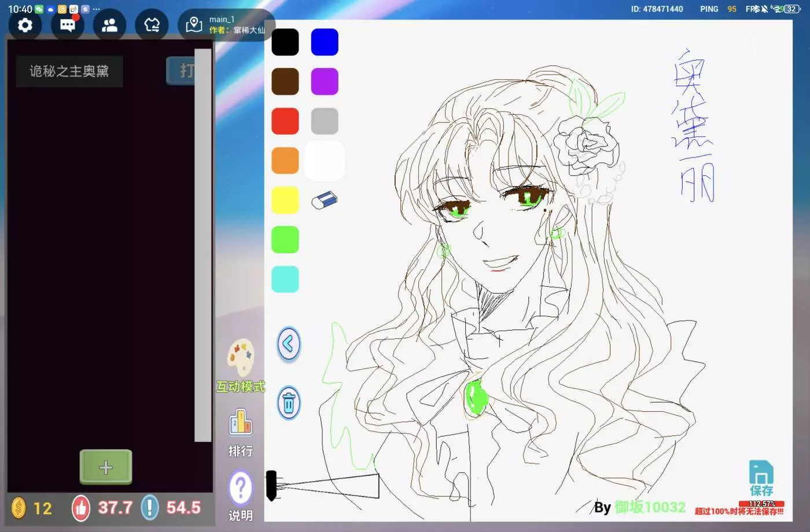Click the PING 95 indicator
810x532 pixels.
pyautogui.click(x=718, y=9)
